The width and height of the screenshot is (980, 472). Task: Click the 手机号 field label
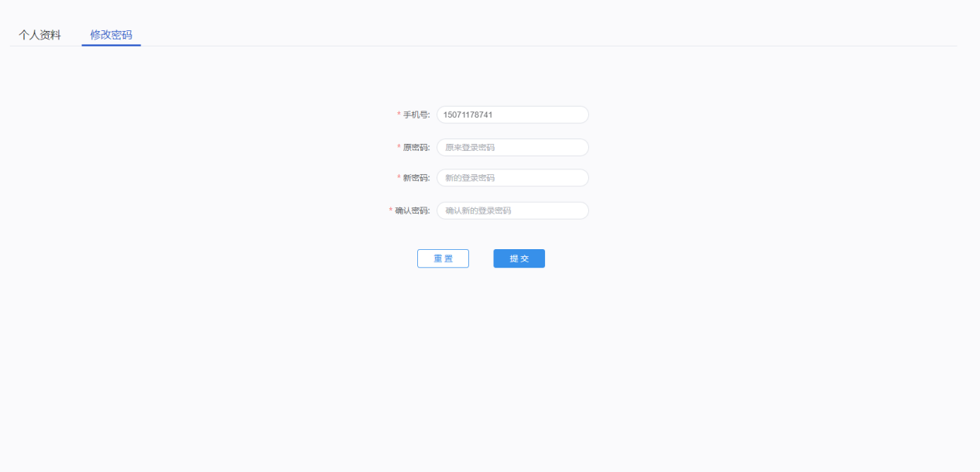(416, 115)
